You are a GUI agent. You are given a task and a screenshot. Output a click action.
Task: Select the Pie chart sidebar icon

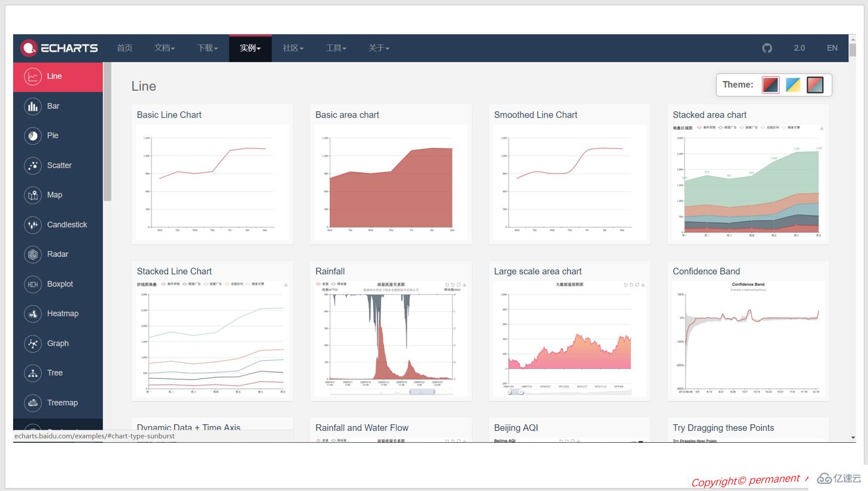(33, 135)
